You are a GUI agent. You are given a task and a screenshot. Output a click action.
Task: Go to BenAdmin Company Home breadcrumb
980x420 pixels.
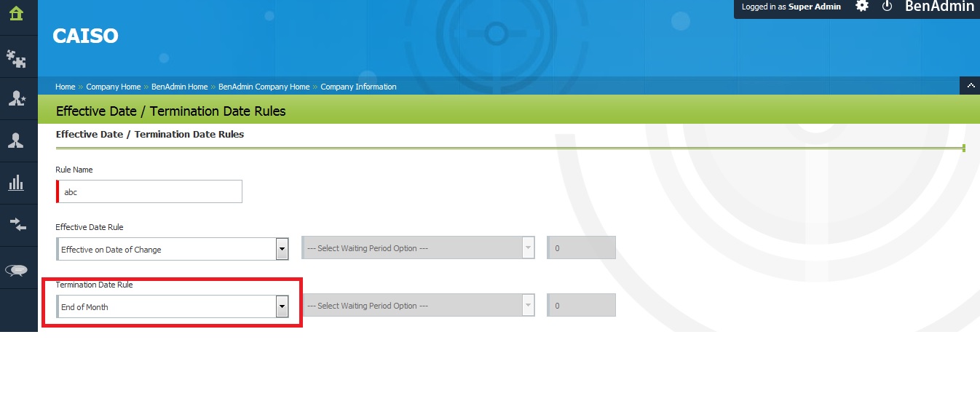click(264, 87)
